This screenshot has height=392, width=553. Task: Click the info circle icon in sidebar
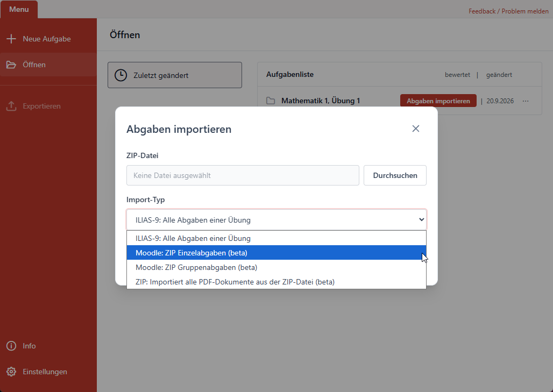pyautogui.click(x=11, y=346)
